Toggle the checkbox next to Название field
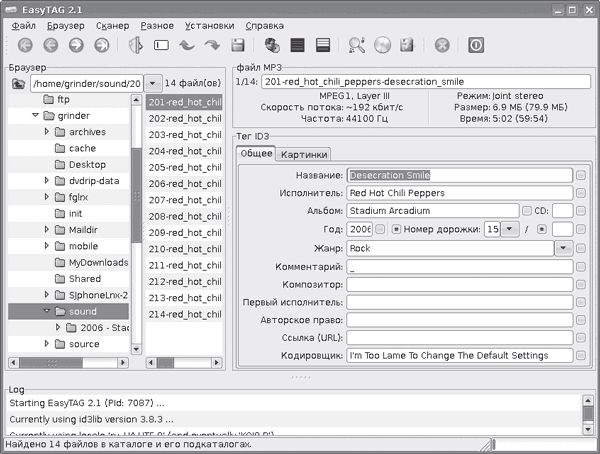 [x=581, y=175]
